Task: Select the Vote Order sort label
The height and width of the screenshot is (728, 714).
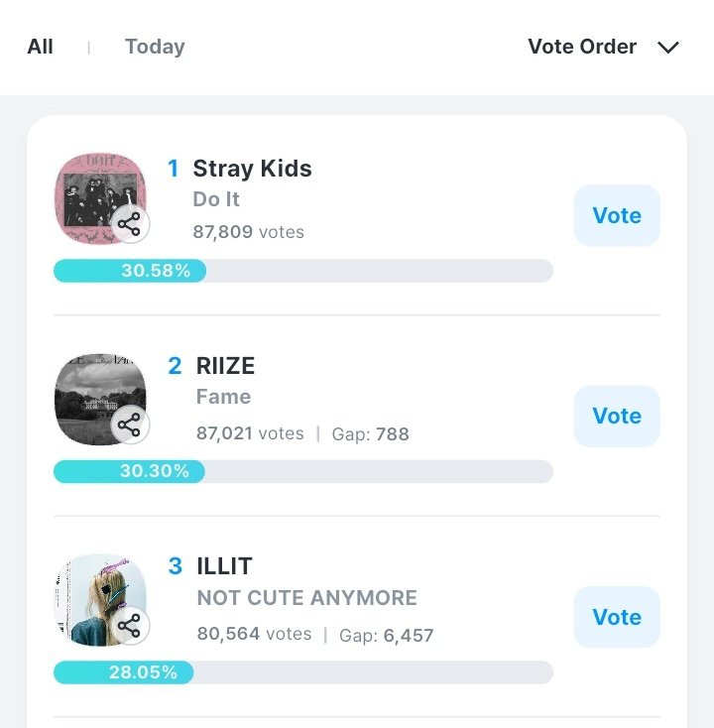Action: click(x=582, y=47)
